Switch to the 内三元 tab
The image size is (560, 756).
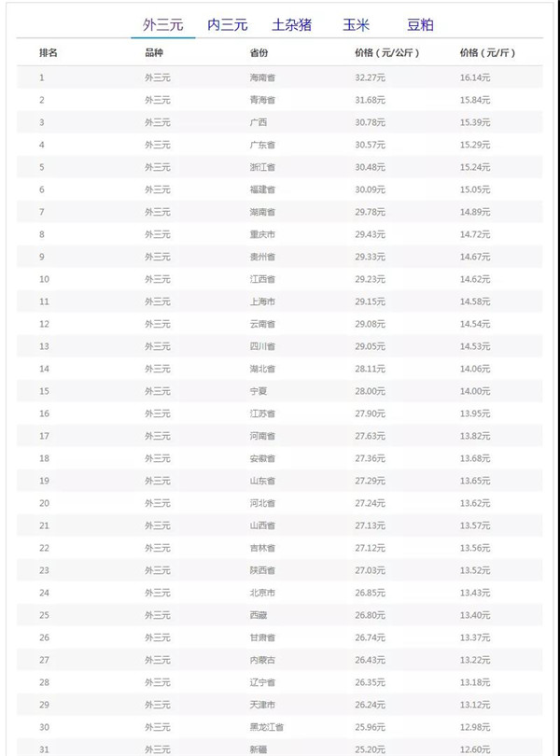tap(227, 24)
